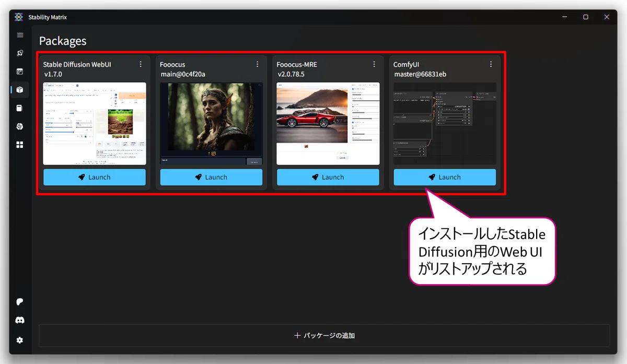Image resolution: width=627 pixels, height=364 pixels.
Task: Maximize the Stability Matrix window
Action: (586, 17)
